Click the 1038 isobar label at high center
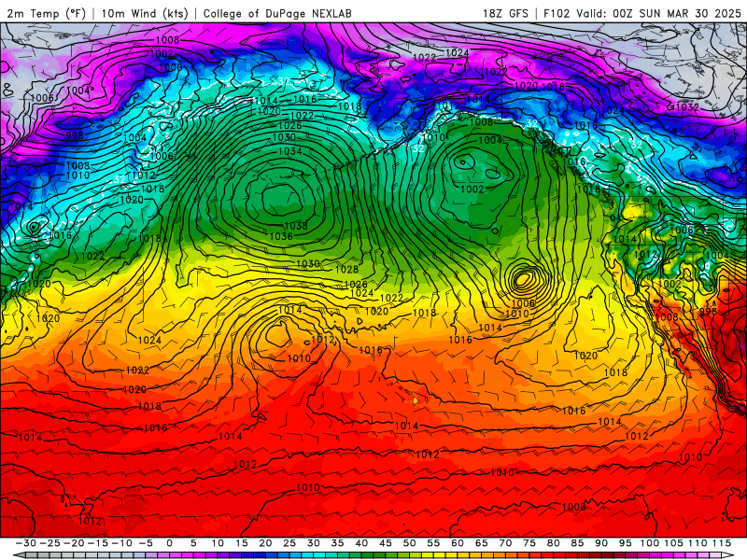Screen dimensions: 747x560 point(296,225)
